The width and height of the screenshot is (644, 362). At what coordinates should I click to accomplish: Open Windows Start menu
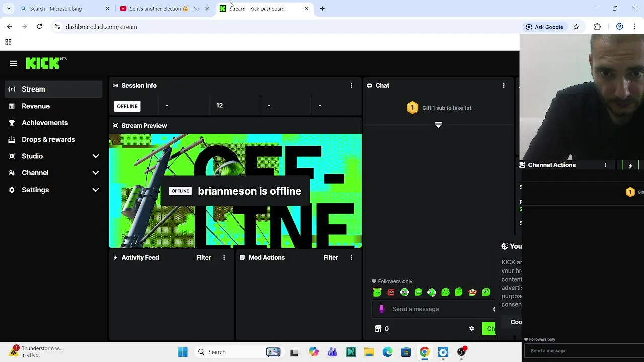point(183,352)
